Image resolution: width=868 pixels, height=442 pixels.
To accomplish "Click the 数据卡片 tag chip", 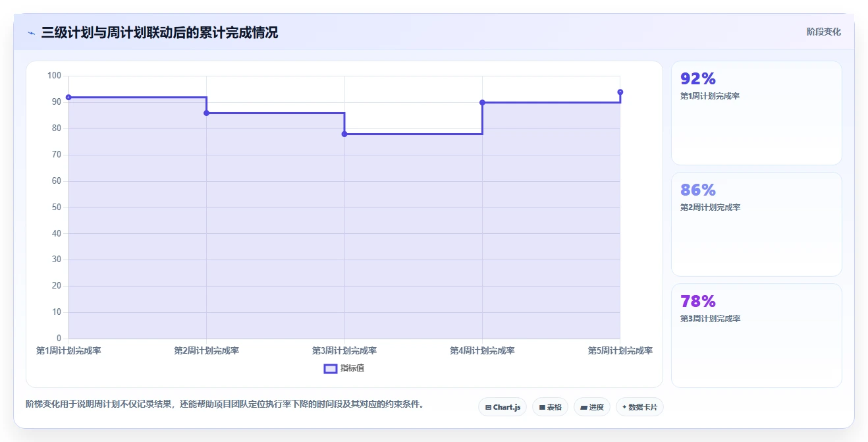I will coord(639,407).
